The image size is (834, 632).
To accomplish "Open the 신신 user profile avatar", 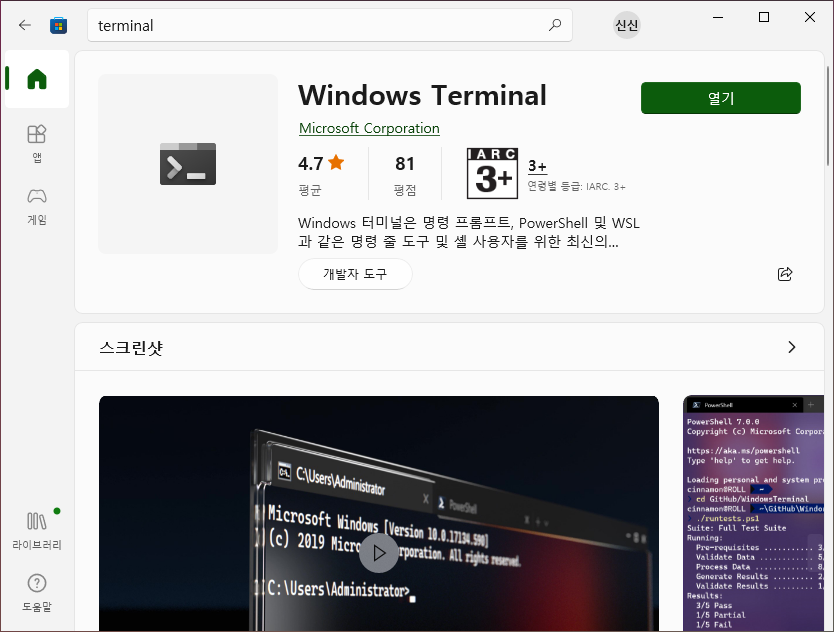I will point(627,25).
